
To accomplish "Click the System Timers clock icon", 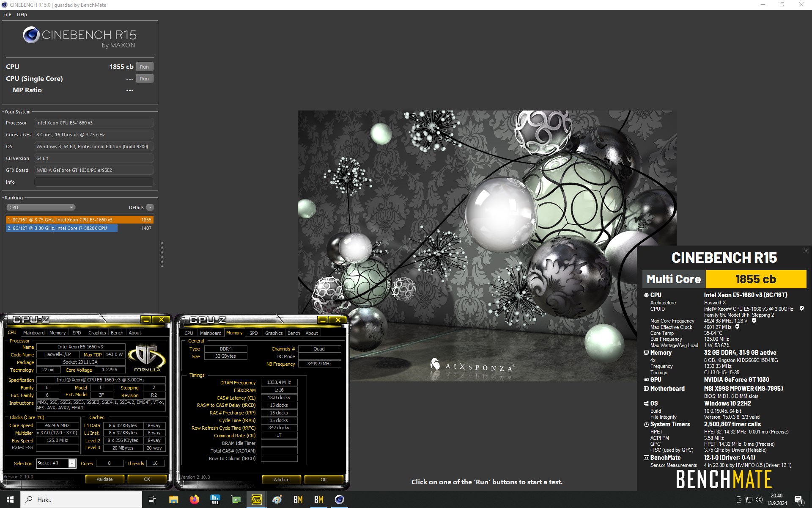I will (x=646, y=424).
